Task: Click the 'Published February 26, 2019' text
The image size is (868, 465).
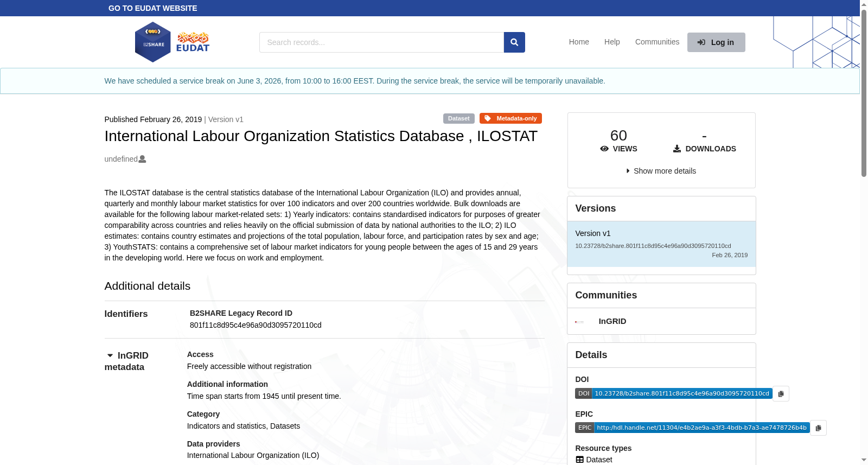Action: point(153,119)
